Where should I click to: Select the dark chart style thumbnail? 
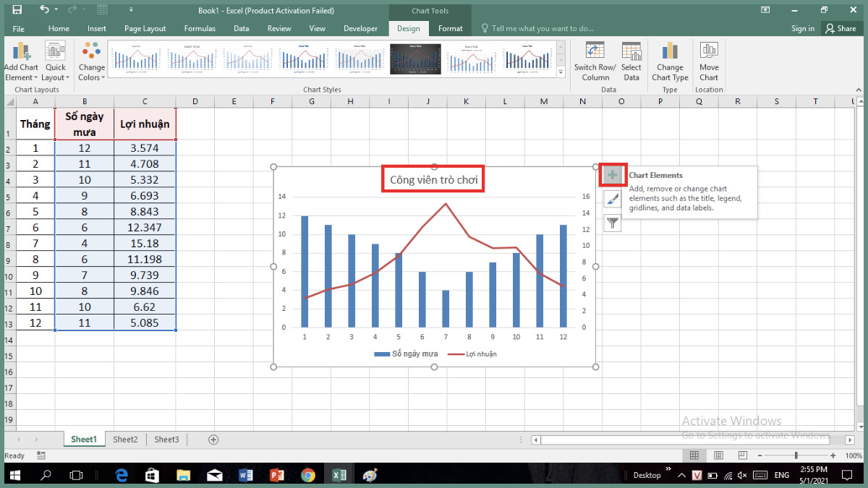414,58
